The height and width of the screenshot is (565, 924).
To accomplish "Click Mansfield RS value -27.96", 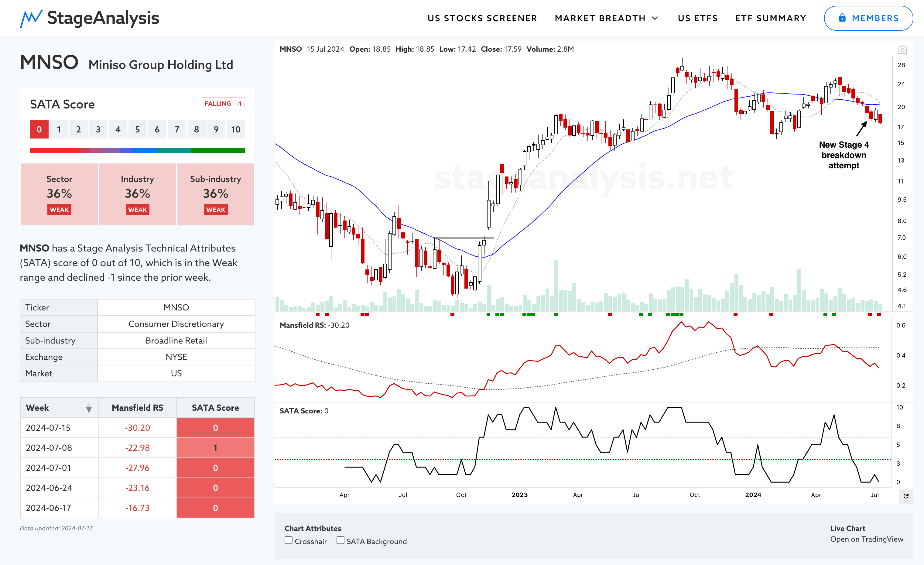I will pos(138,468).
